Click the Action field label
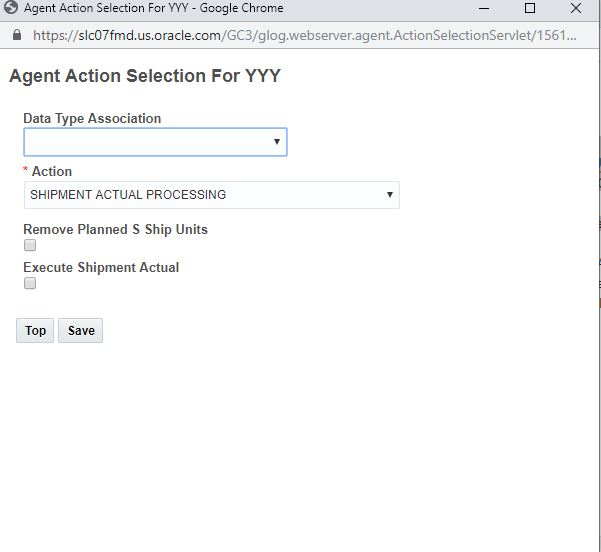Image resolution: width=601 pixels, height=552 pixels. coord(51,171)
